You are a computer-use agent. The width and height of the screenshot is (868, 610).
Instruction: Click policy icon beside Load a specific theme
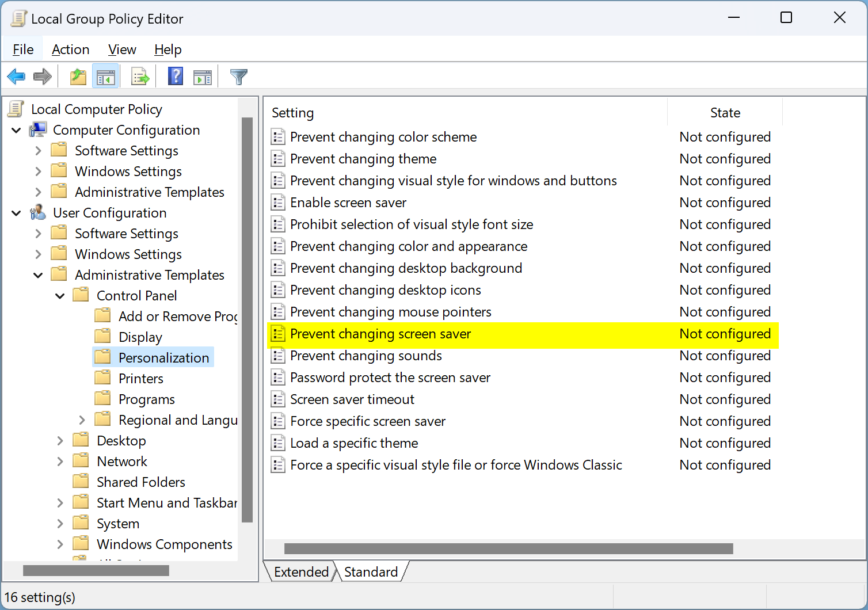(278, 443)
